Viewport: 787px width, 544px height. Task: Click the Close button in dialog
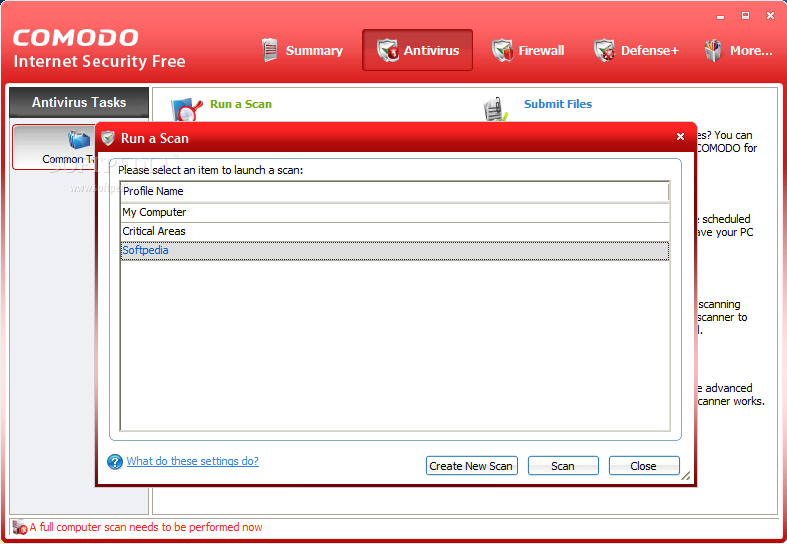(x=643, y=466)
